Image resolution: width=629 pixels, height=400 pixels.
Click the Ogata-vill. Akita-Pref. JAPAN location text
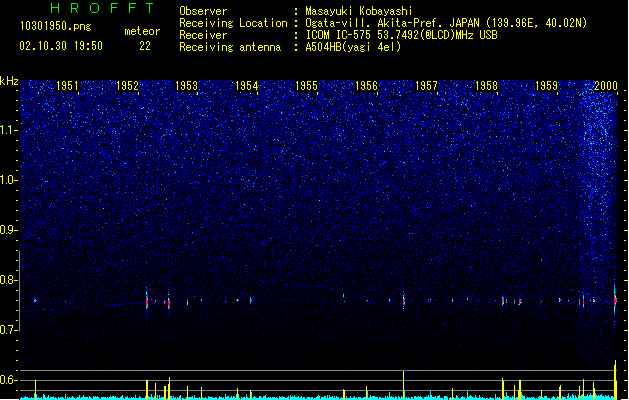[446, 23]
